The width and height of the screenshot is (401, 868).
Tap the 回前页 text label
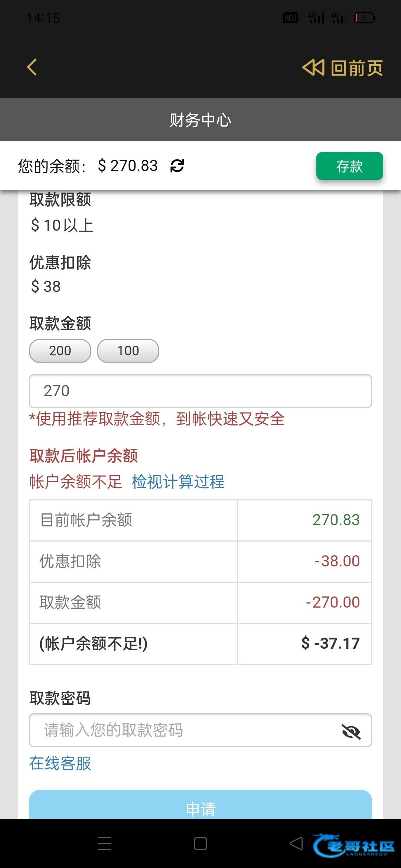(357, 68)
